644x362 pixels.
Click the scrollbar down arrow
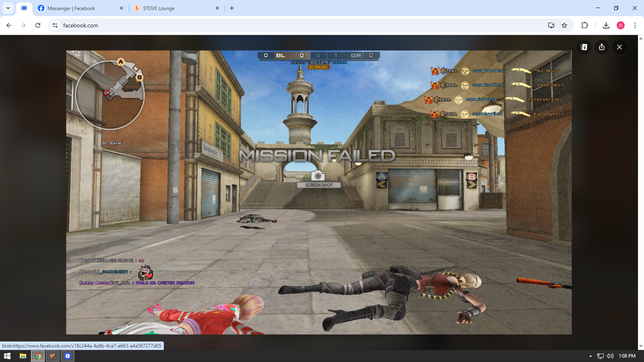[x=641, y=346]
